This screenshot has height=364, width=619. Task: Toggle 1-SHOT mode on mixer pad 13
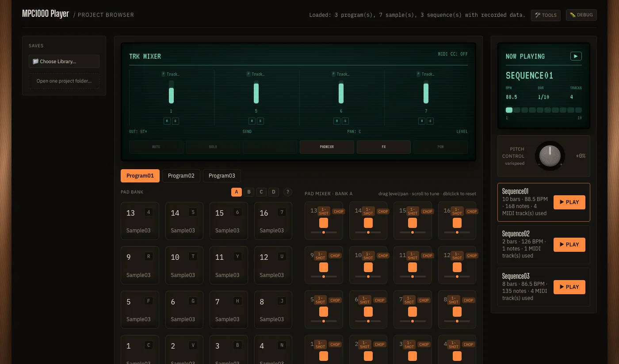(324, 211)
